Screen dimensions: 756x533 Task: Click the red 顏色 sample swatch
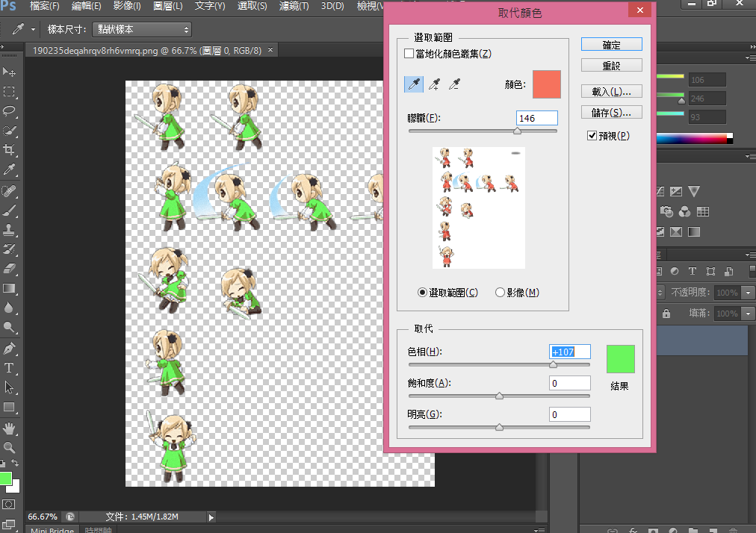click(x=546, y=84)
